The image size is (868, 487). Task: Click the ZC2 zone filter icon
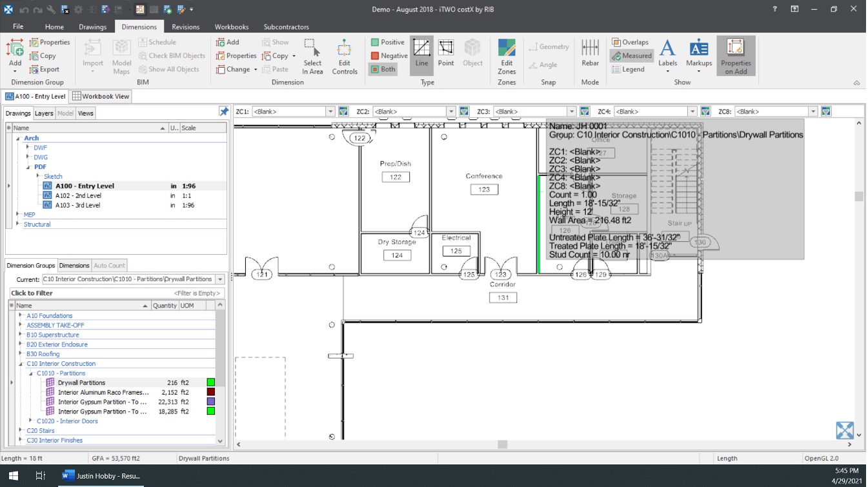(x=464, y=112)
